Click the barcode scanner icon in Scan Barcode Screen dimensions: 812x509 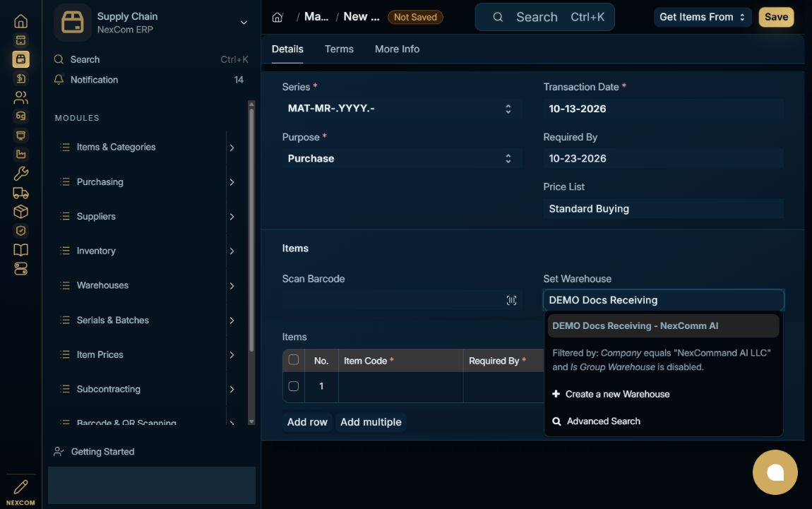(x=511, y=300)
